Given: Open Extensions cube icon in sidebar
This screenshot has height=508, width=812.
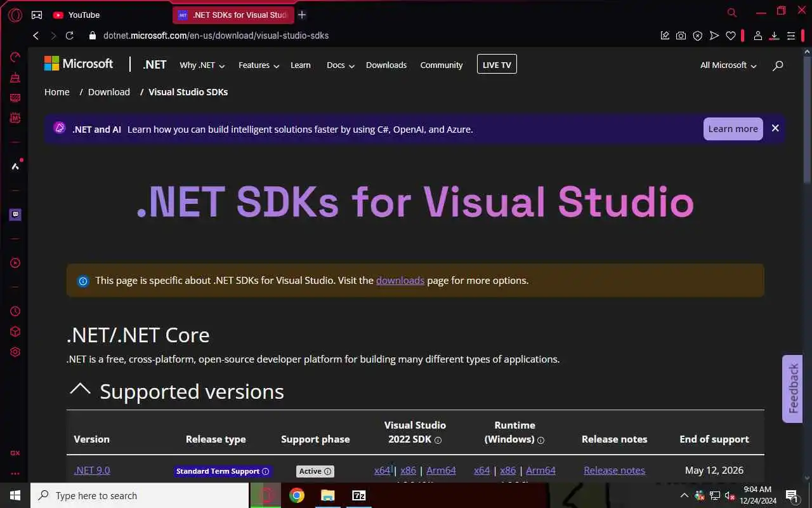Looking at the screenshot, I should (15, 331).
